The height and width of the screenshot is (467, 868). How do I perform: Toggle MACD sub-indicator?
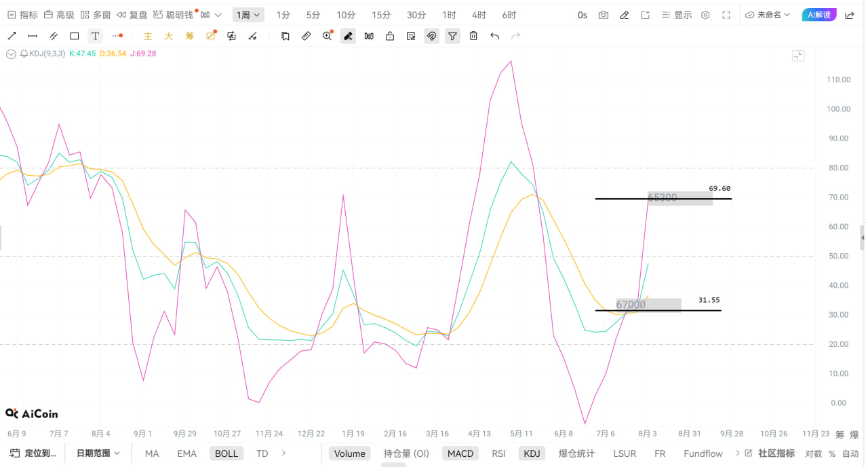pyautogui.click(x=460, y=453)
